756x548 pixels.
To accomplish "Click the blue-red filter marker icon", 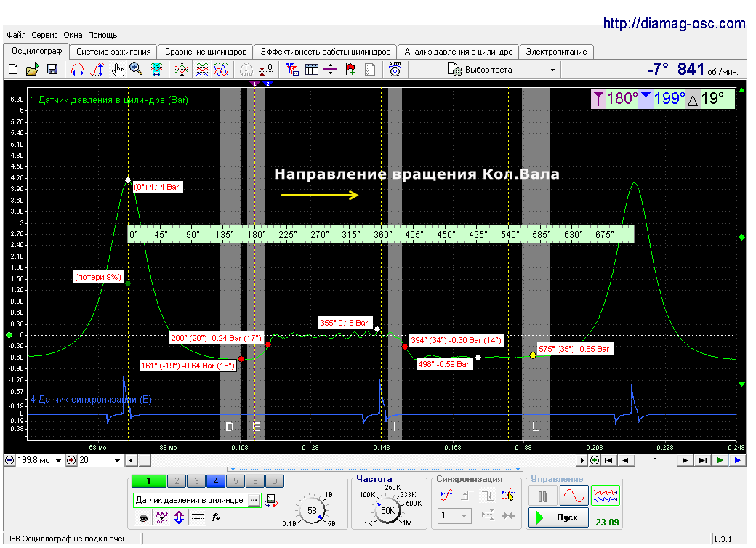I will point(291,69).
